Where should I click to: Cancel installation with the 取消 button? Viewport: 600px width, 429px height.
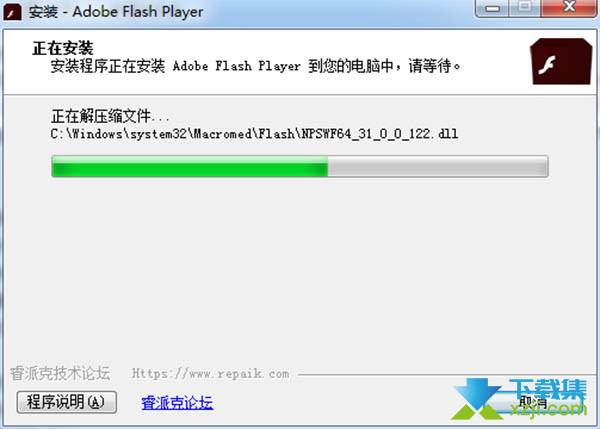click(x=533, y=402)
